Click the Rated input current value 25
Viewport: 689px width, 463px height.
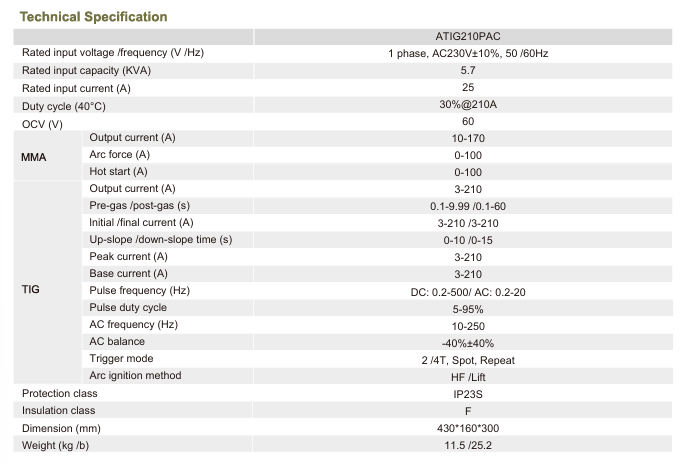pyautogui.click(x=468, y=88)
